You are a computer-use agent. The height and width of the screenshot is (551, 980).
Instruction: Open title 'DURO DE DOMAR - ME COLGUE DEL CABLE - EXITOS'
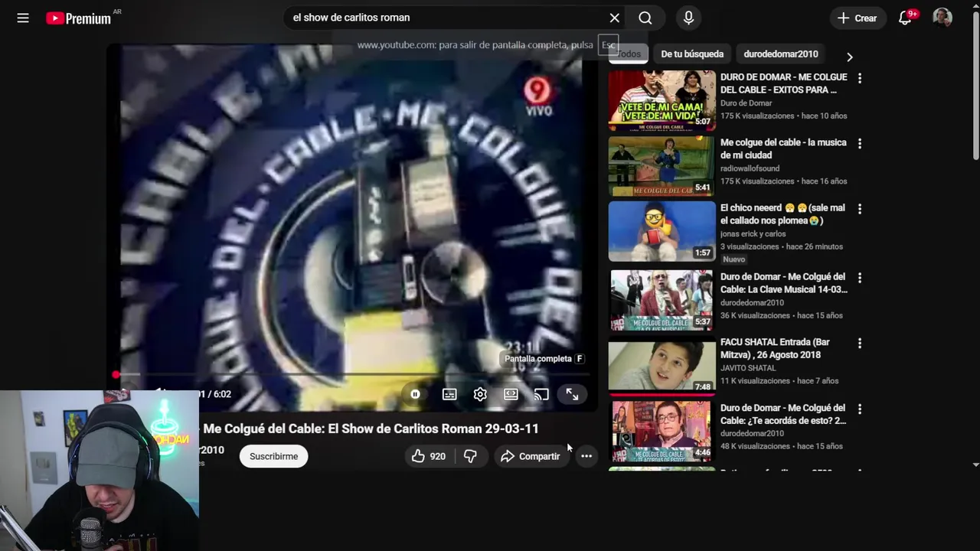tap(783, 83)
